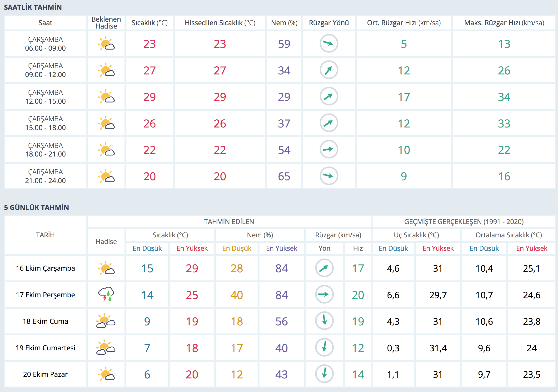Click the SAATLİK TAHMİN heading

(33, 7)
